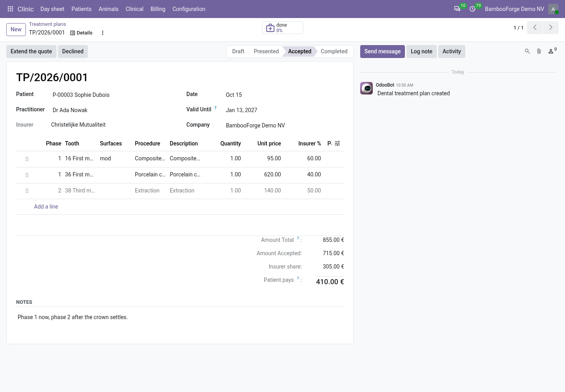Open the Configuration menu

[x=189, y=9]
